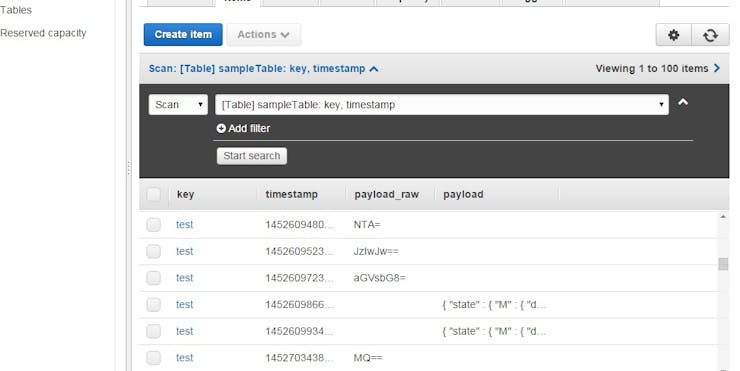Open the test key for timestamp 1452609523

click(185, 251)
